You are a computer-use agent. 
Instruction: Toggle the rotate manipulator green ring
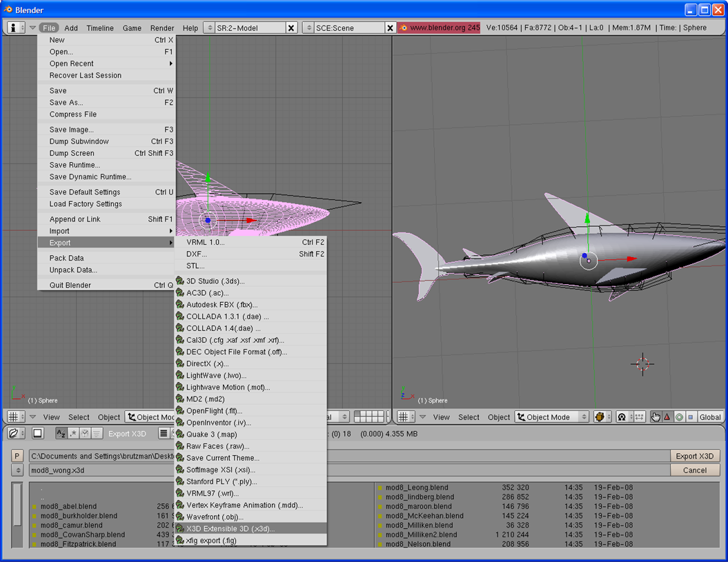pos(679,417)
